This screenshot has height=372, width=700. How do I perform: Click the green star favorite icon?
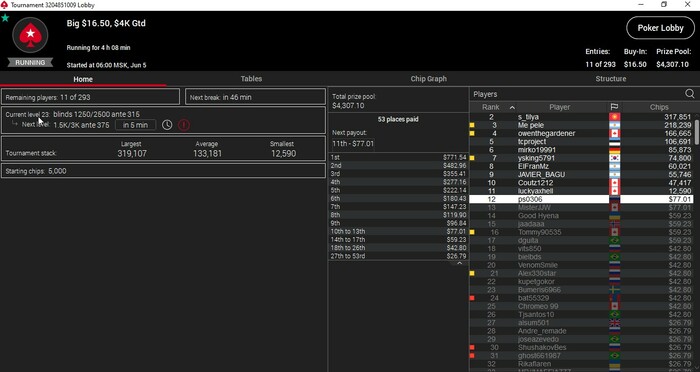click(5, 18)
